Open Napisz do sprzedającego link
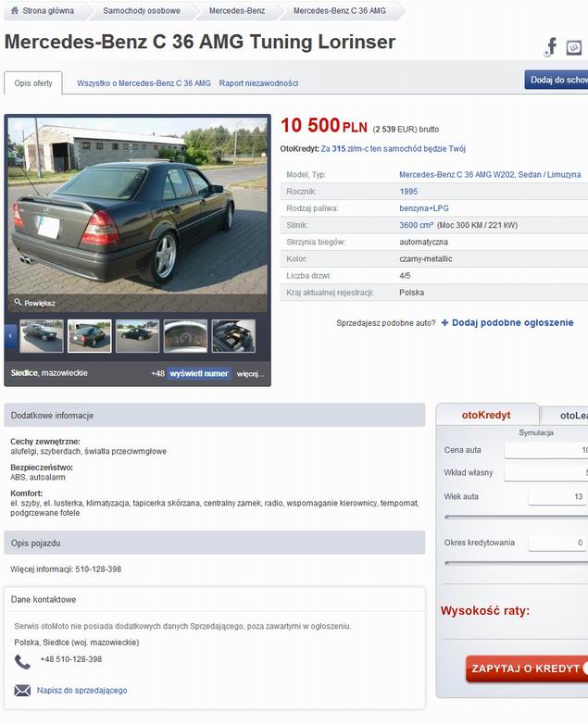 coord(81,691)
